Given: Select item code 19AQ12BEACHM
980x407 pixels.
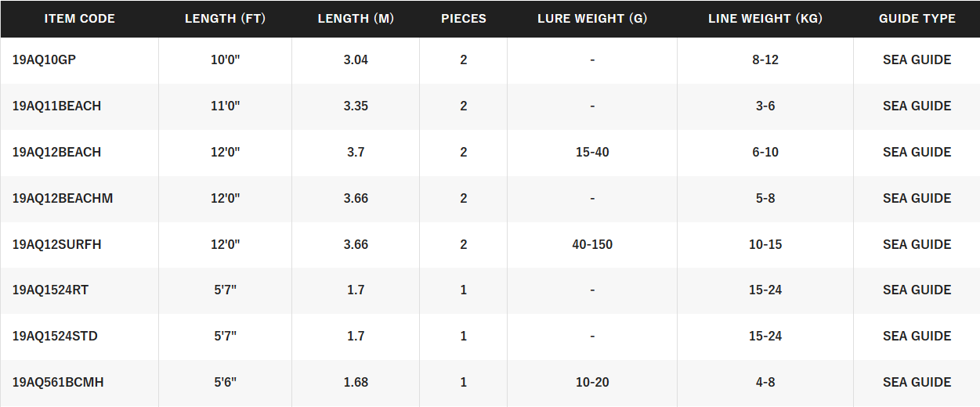Looking at the screenshot, I should point(63,198).
